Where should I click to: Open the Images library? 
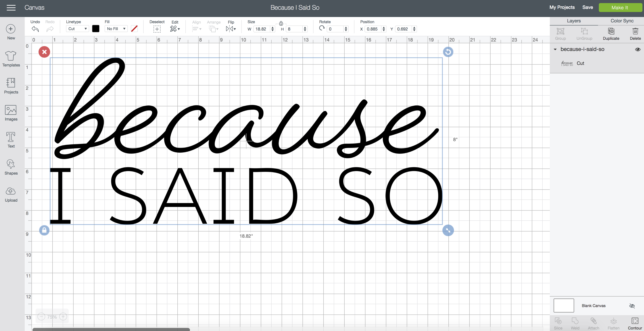point(11,113)
